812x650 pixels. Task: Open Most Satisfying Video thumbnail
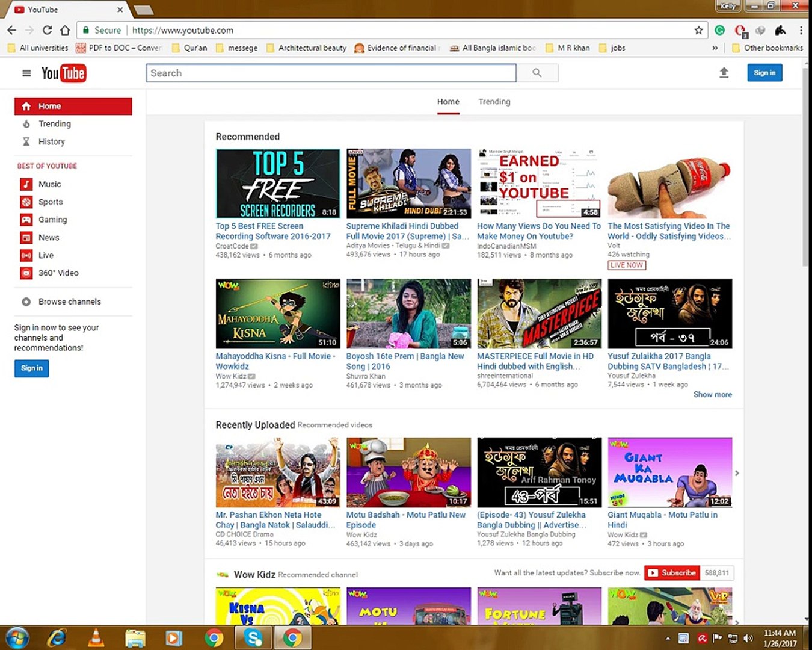(670, 184)
